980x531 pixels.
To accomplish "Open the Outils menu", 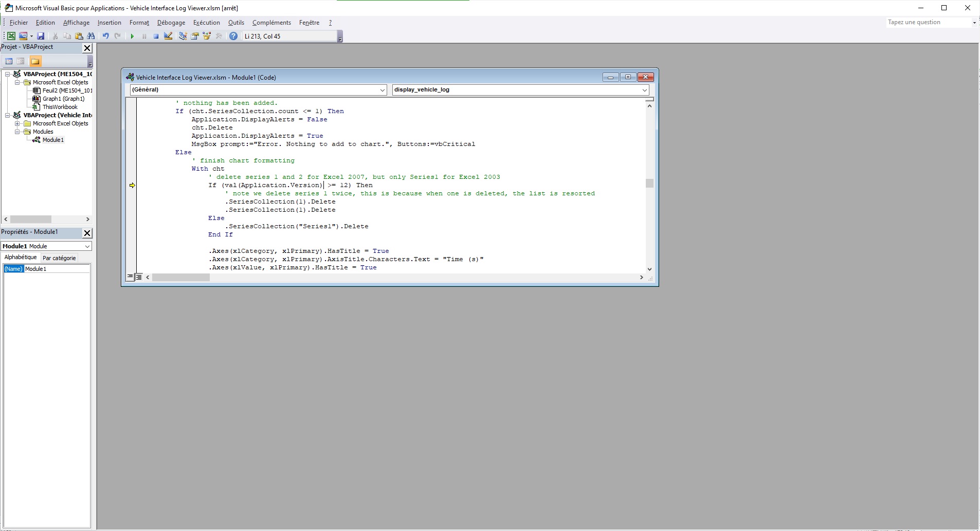I will coord(237,23).
